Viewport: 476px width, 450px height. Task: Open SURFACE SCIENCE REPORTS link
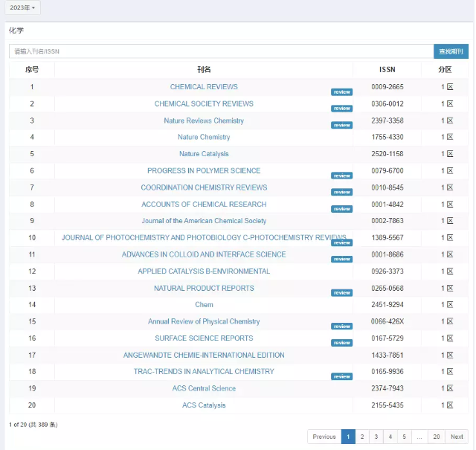coord(204,338)
